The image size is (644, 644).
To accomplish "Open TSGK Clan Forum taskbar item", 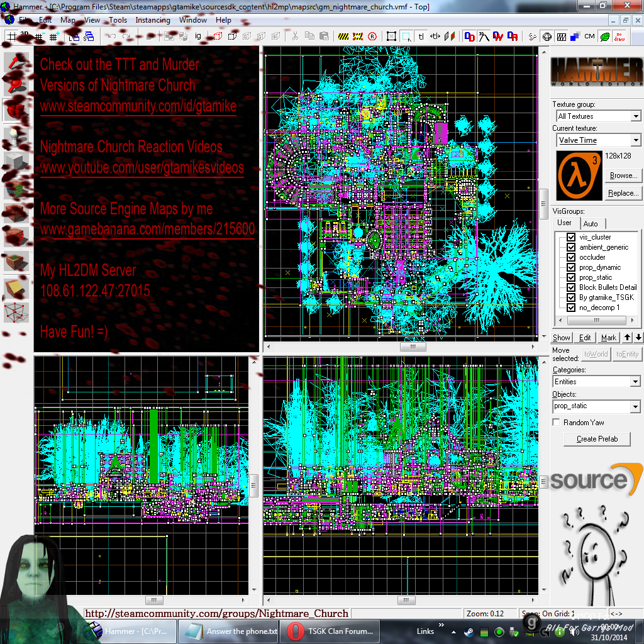I will tap(330, 631).
